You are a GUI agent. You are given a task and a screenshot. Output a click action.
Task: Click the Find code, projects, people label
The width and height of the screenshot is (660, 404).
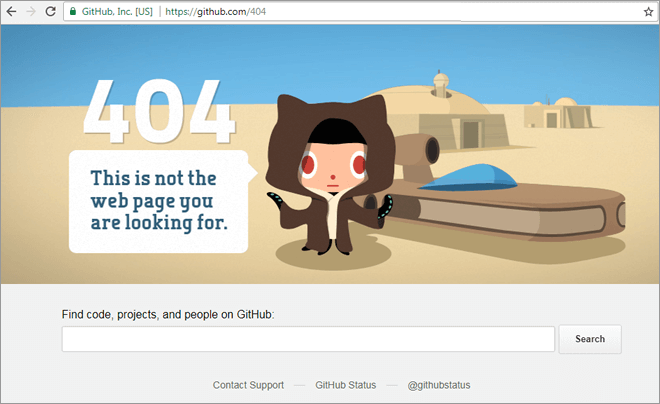point(168,314)
